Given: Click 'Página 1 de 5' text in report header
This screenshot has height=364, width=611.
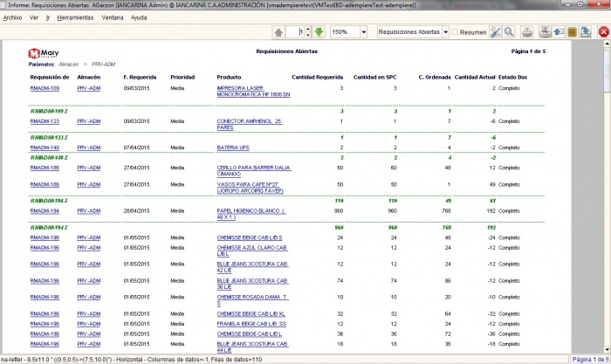Looking at the screenshot, I should [x=528, y=52].
